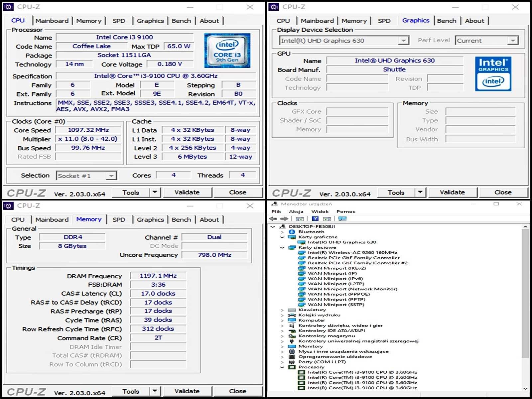Toggle the action pane icon in Device Manager toolbar
The width and height of the screenshot is (532, 399).
click(x=327, y=219)
